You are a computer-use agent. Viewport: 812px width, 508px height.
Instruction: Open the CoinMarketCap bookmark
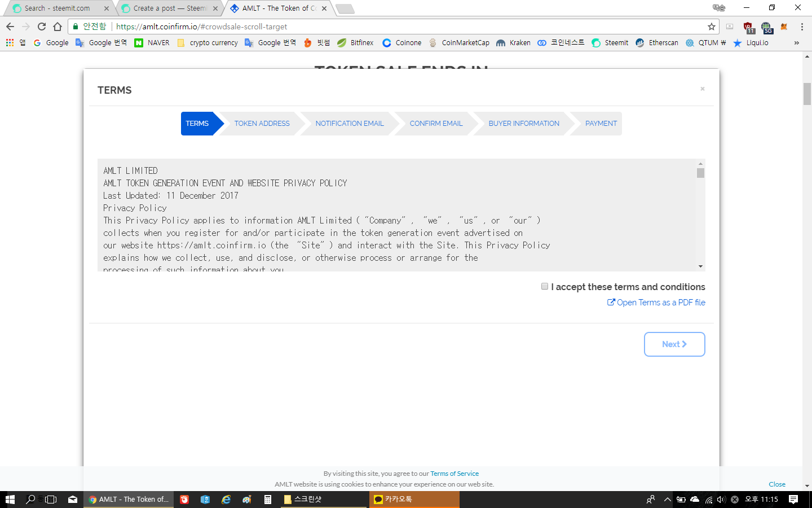pyautogui.click(x=459, y=42)
